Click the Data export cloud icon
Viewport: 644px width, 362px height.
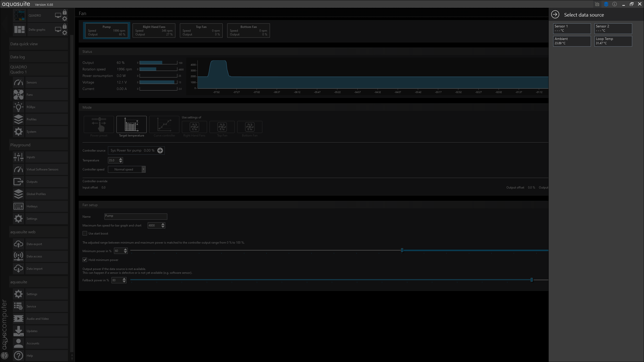(18, 244)
